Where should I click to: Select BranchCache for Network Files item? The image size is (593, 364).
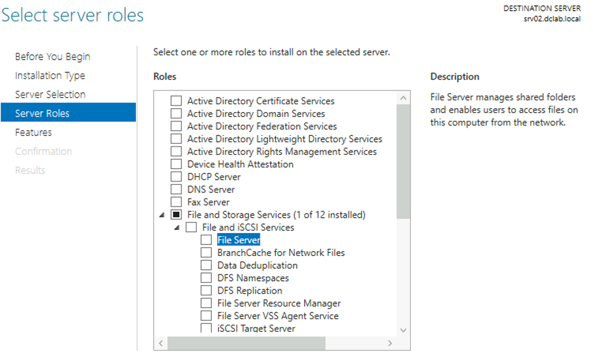280,252
